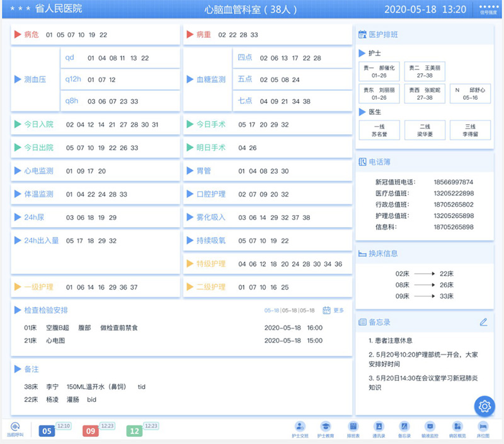Click the 换床信息 bed icon

pyautogui.click(x=362, y=254)
